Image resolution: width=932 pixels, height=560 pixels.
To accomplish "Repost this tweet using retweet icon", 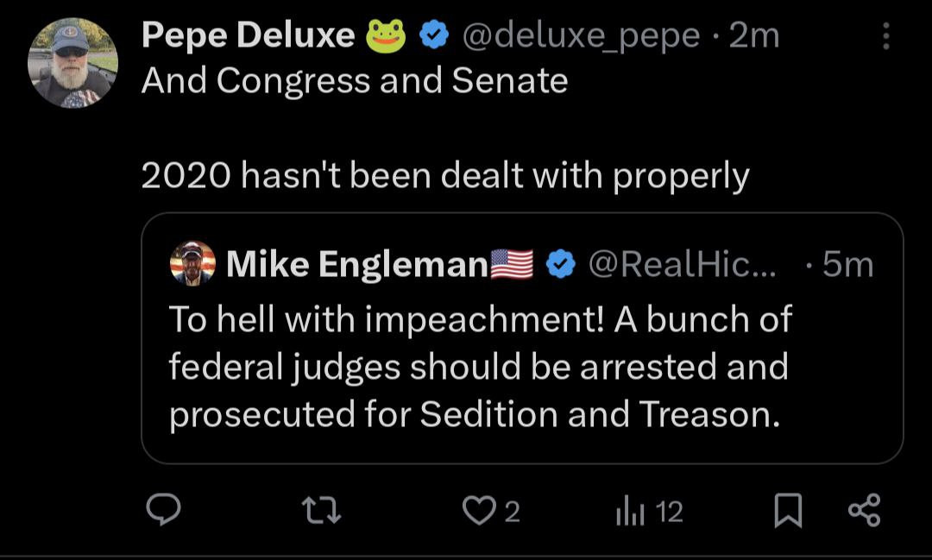I will pyautogui.click(x=325, y=513).
